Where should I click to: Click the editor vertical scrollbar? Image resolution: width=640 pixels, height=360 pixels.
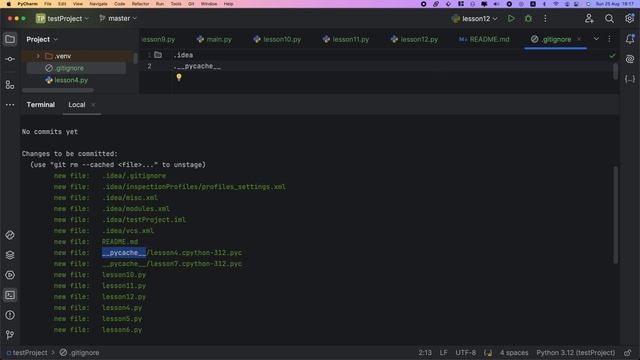click(616, 71)
